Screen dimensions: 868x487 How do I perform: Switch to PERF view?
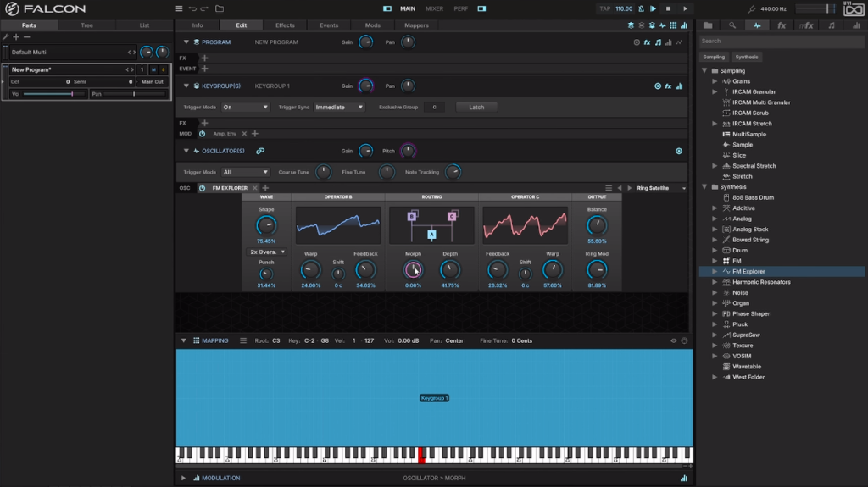pos(460,8)
